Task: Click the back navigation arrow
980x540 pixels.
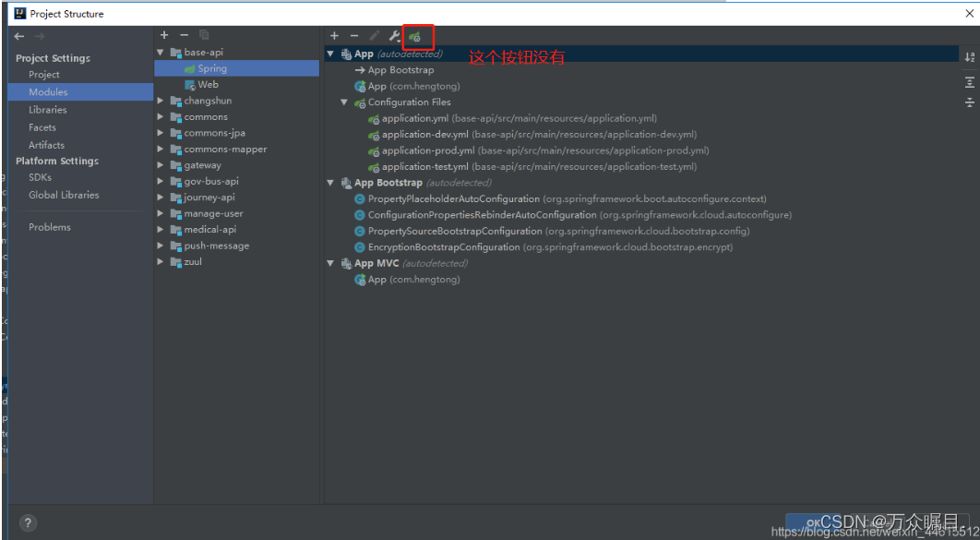Action: [x=19, y=36]
